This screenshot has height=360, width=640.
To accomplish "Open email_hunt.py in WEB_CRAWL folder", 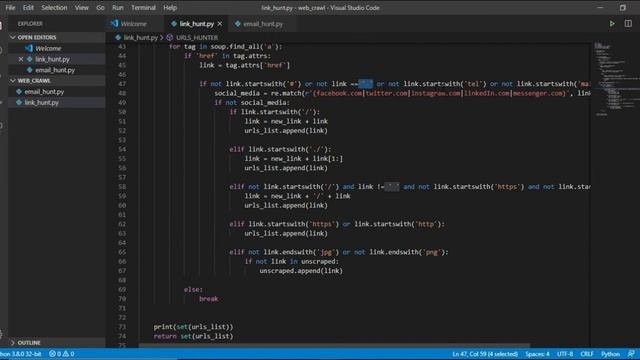I will click(x=57, y=92).
